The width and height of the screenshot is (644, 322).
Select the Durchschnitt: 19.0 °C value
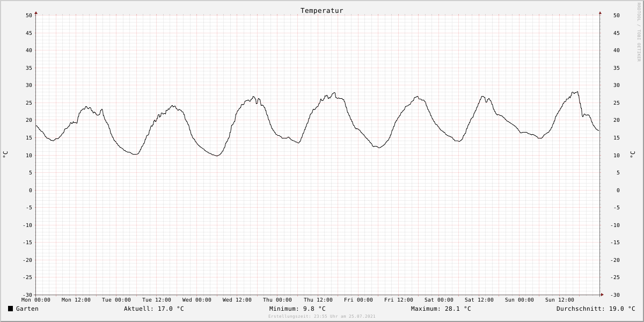596,309
